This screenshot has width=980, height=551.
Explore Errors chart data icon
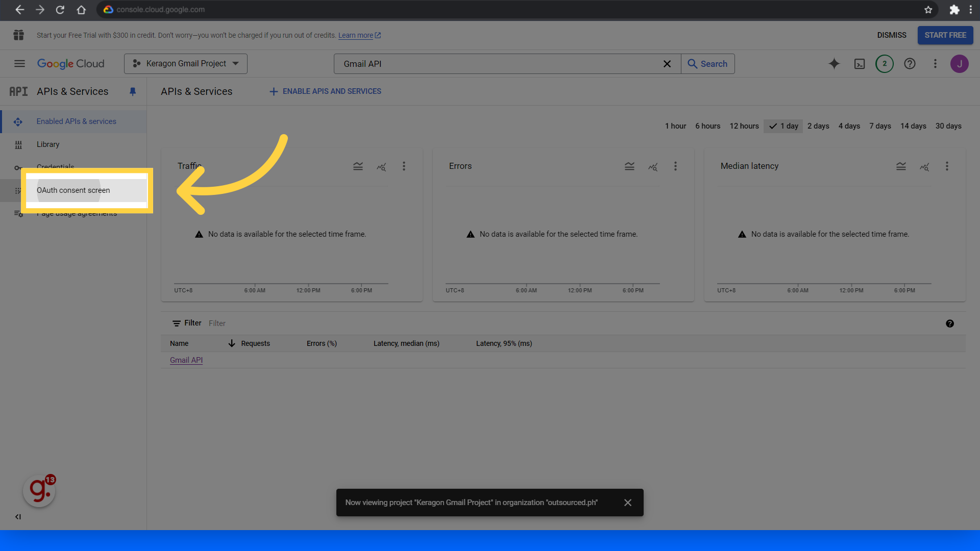point(653,166)
